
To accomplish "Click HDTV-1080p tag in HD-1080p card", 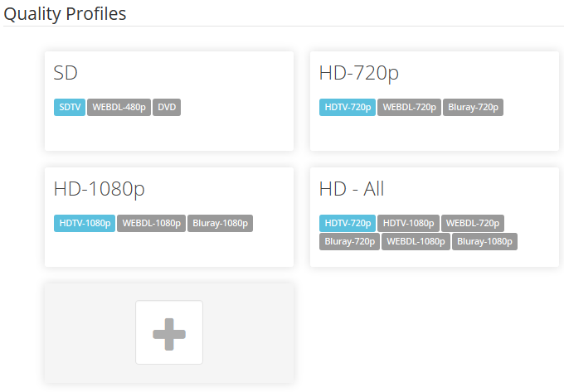I will pyautogui.click(x=85, y=223).
